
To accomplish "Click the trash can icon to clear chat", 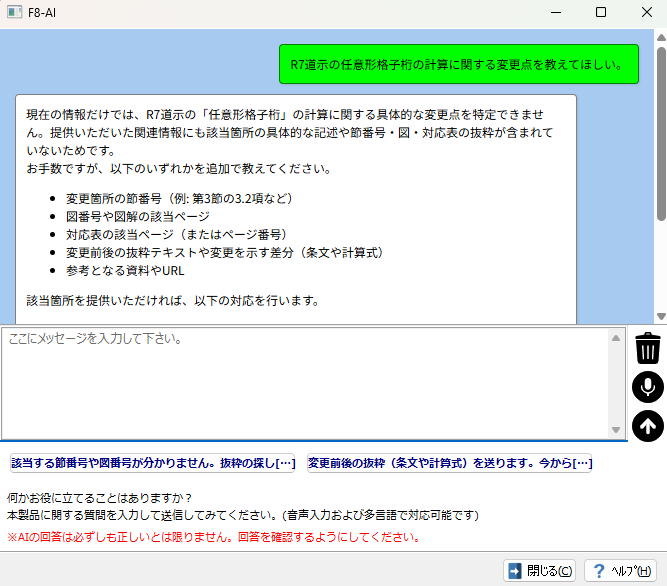I will click(647, 348).
